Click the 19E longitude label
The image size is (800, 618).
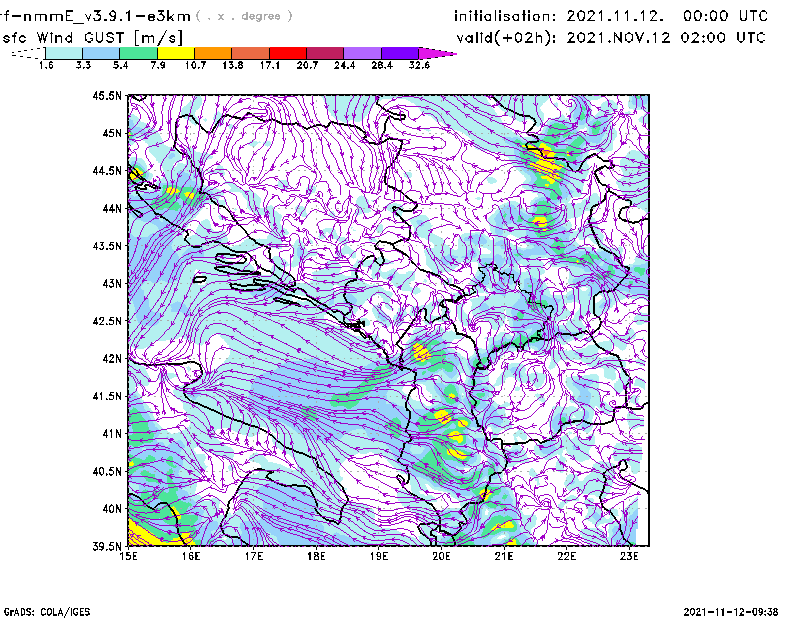click(379, 556)
